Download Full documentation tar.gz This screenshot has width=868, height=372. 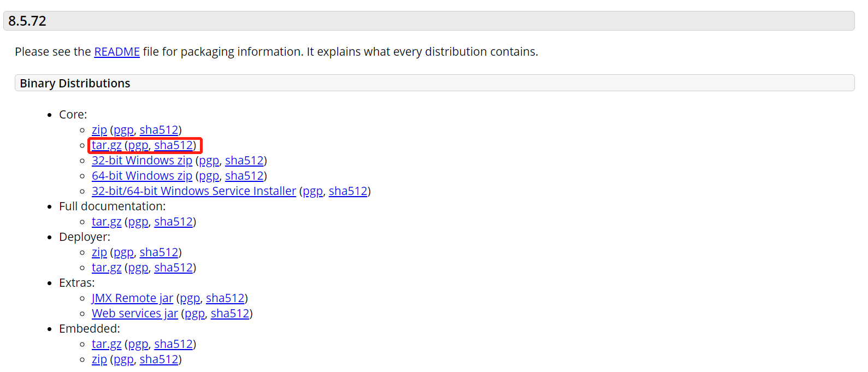coord(107,222)
